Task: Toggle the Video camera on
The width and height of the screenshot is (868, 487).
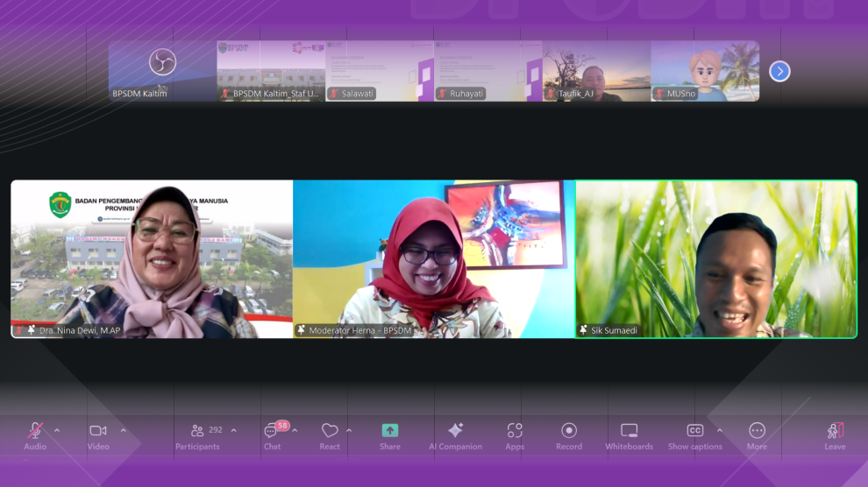Action: click(x=98, y=434)
